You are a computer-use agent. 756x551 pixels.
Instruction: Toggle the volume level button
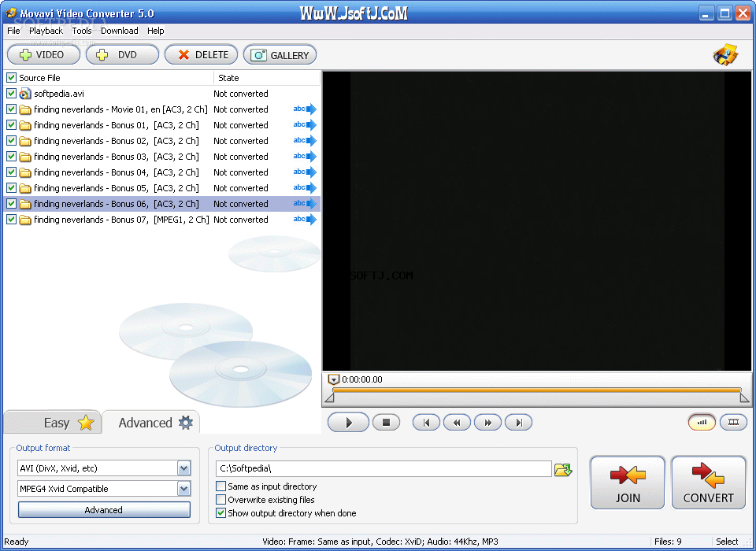(702, 422)
